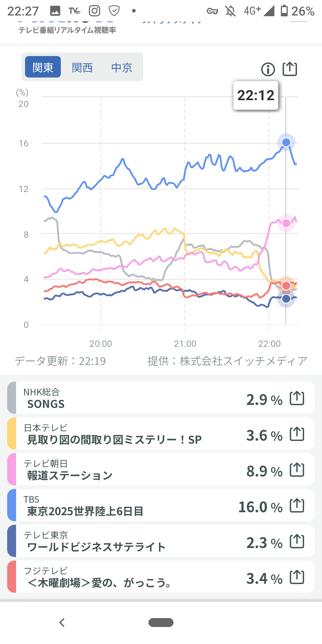Select the 関東 region tab
Viewport: 322px width, 644px height.
point(43,67)
